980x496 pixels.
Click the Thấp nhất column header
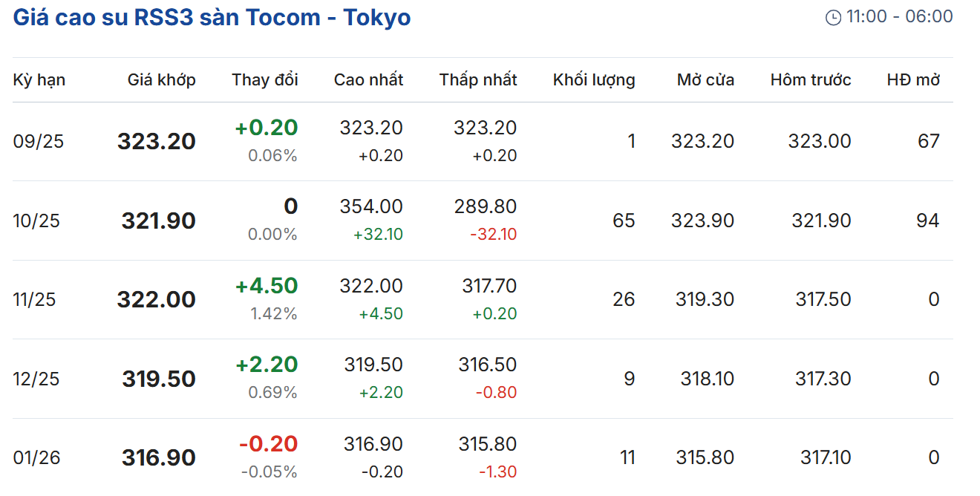click(477, 80)
